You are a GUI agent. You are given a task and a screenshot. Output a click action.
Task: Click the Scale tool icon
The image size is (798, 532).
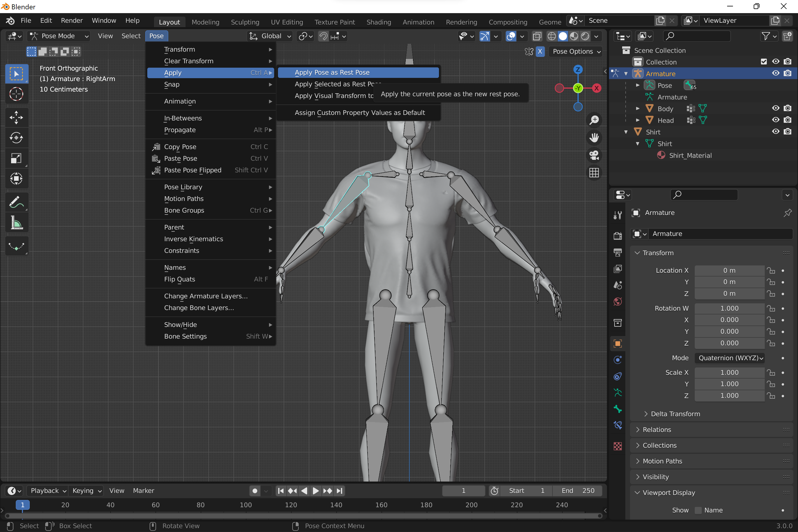[16, 158]
